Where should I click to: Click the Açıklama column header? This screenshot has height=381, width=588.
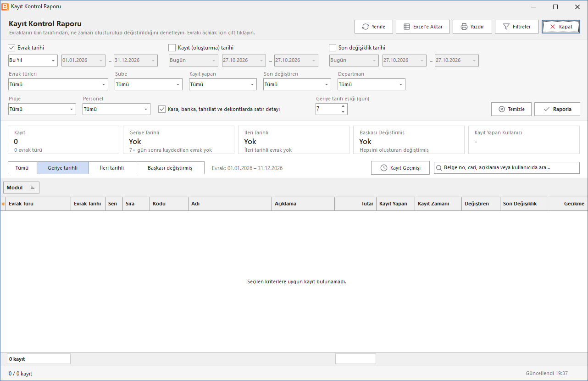tap(303, 204)
